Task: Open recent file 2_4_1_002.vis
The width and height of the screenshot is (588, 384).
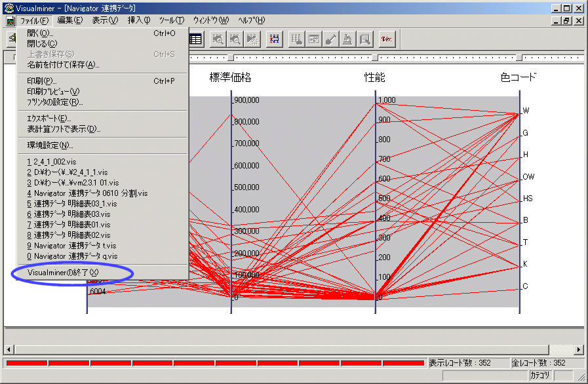Action: (x=102, y=162)
